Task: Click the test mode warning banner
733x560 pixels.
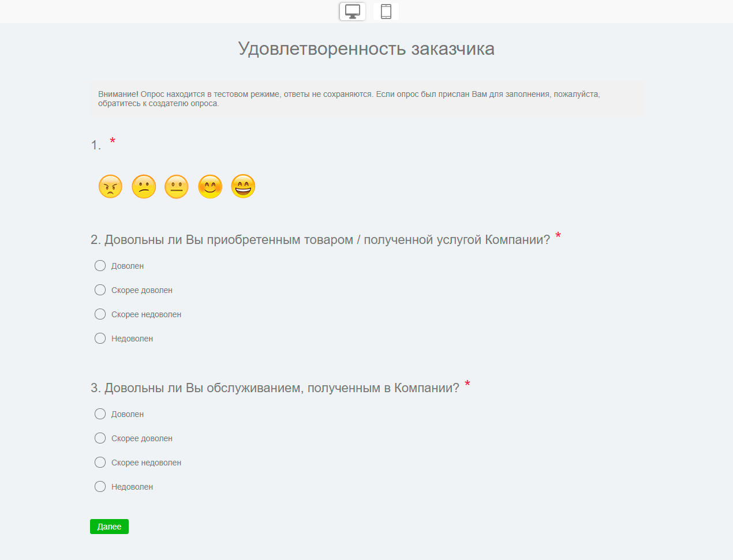Action: (x=366, y=97)
